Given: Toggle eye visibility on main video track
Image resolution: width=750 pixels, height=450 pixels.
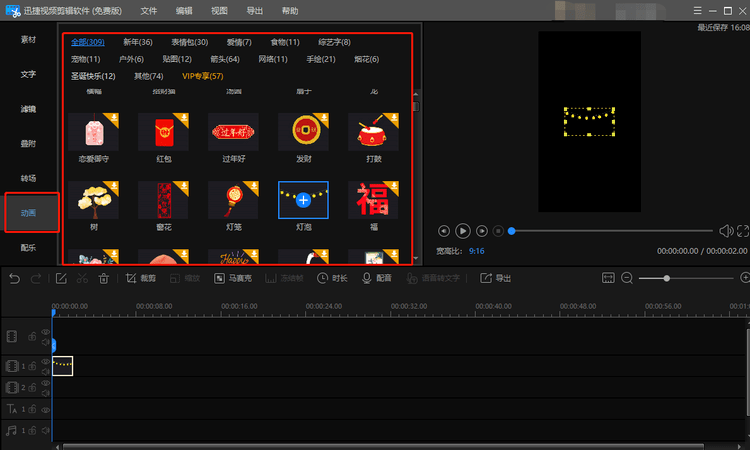Looking at the screenshot, I should pos(45,332).
